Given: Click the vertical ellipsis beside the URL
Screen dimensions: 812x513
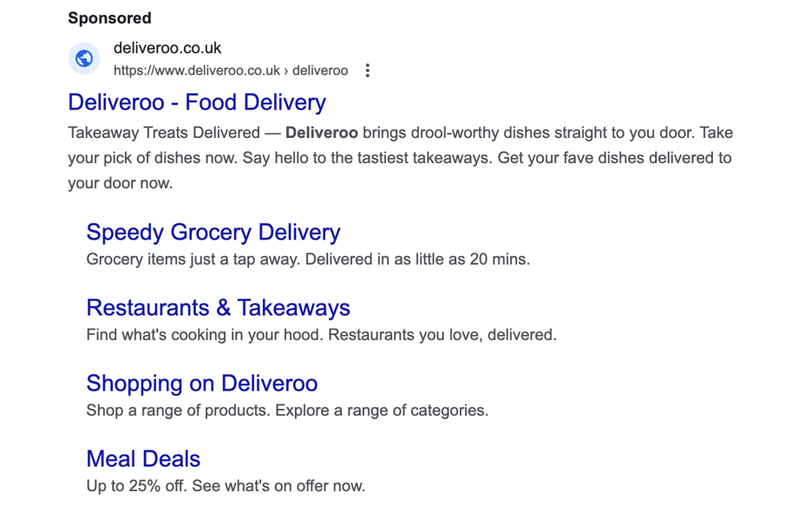Looking at the screenshot, I should click(x=367, y=70).
